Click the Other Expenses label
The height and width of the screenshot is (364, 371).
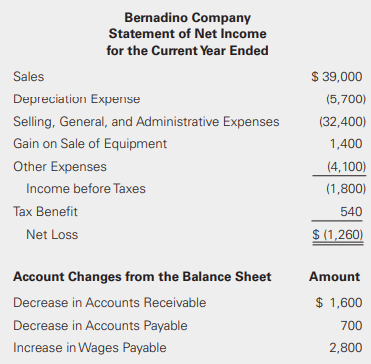pyautogui.click(x=60, y=166)
